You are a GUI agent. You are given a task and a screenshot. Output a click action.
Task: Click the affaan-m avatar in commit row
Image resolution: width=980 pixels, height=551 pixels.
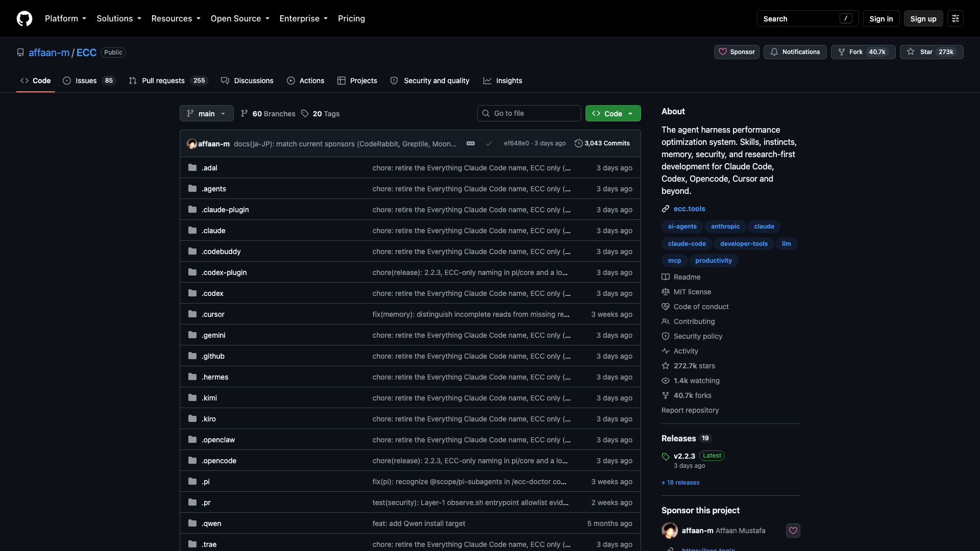pos(192,143)
